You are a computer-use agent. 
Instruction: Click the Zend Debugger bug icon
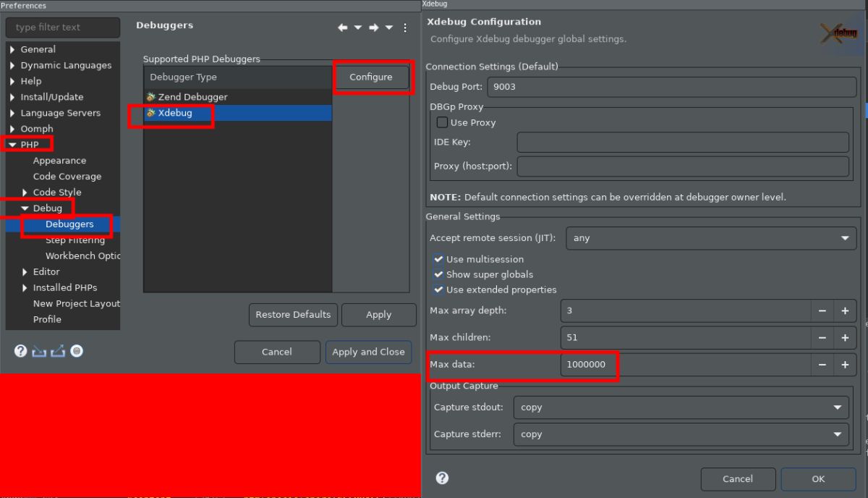151,97
